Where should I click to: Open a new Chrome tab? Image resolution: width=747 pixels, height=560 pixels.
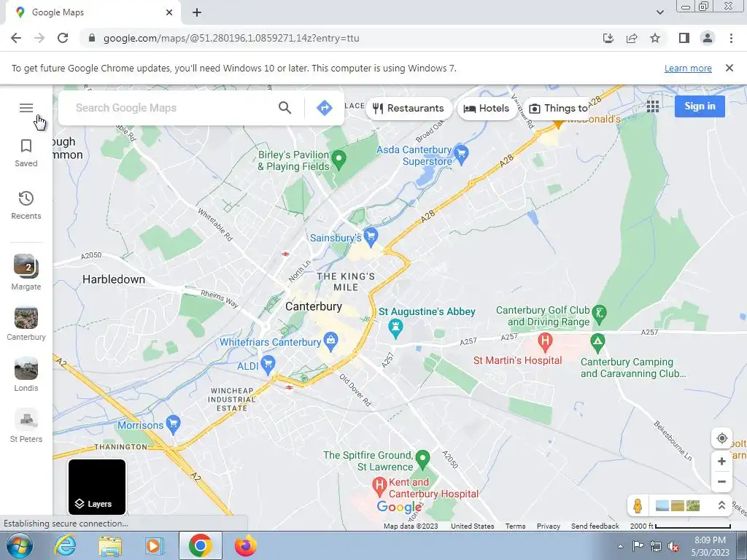197,12
